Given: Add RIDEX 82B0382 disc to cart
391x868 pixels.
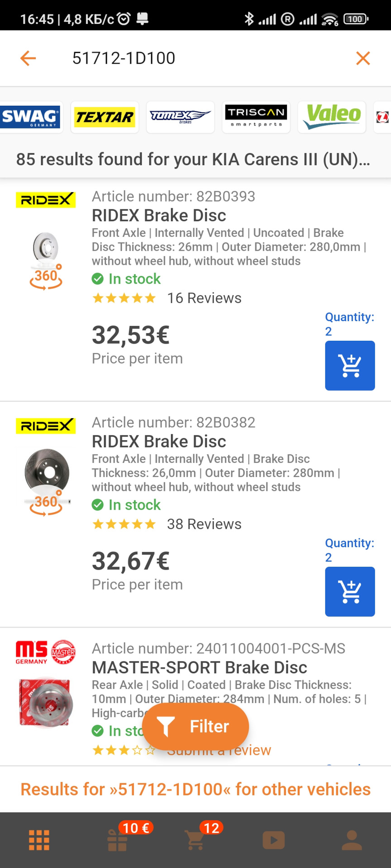Looking at the screenshot, I should [350, 591].
